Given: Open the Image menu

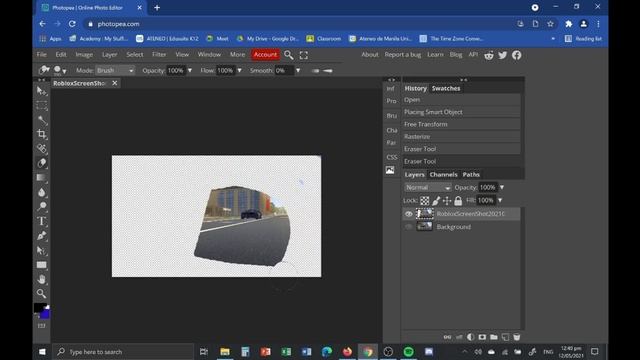Looking at the screenshot, I should (x=84, y=55).
